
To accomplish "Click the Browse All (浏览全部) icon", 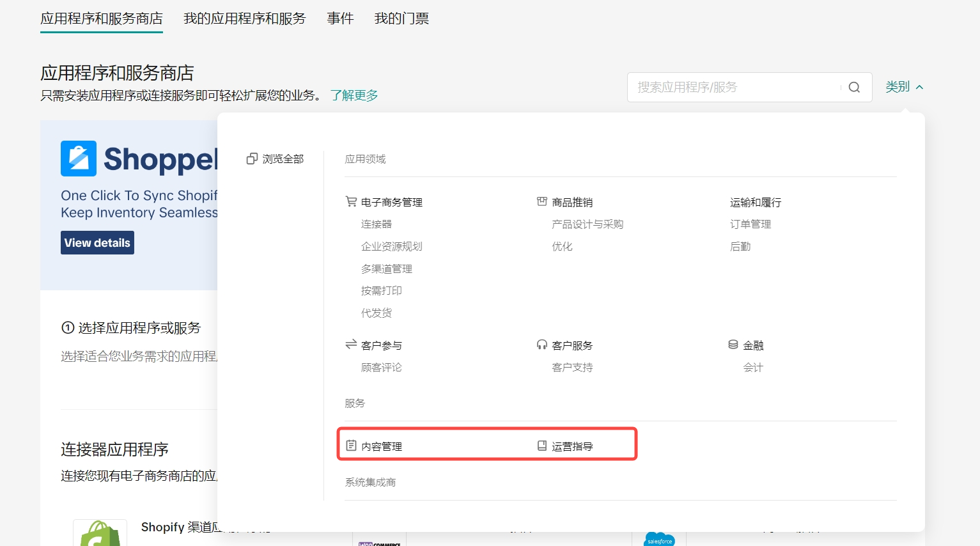I will point(252,159).
